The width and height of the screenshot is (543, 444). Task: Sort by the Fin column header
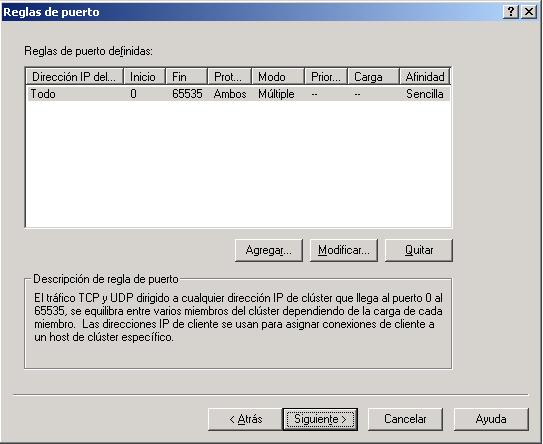point(187,77)
